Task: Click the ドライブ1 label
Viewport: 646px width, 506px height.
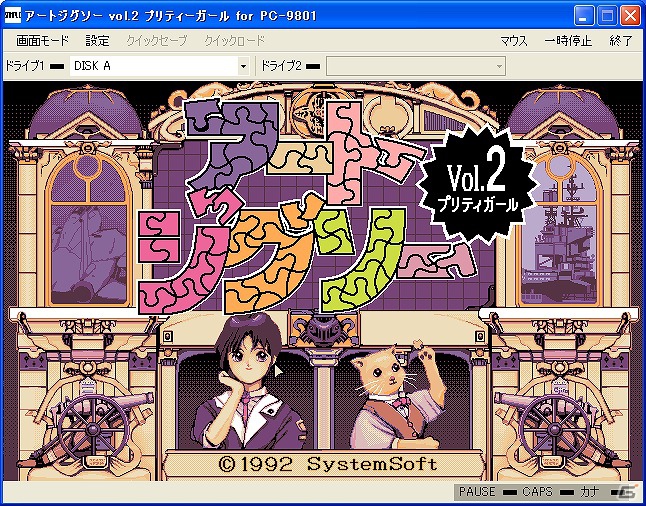Action: [24, 66]
